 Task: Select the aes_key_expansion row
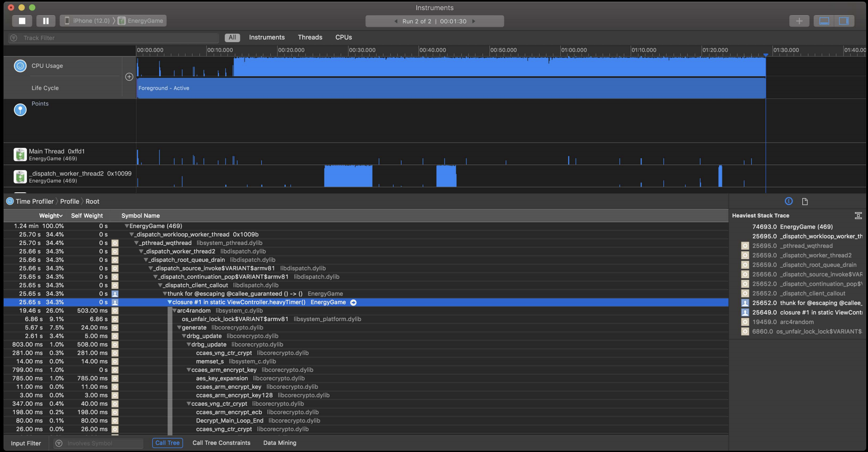click(x=366, y=378)
